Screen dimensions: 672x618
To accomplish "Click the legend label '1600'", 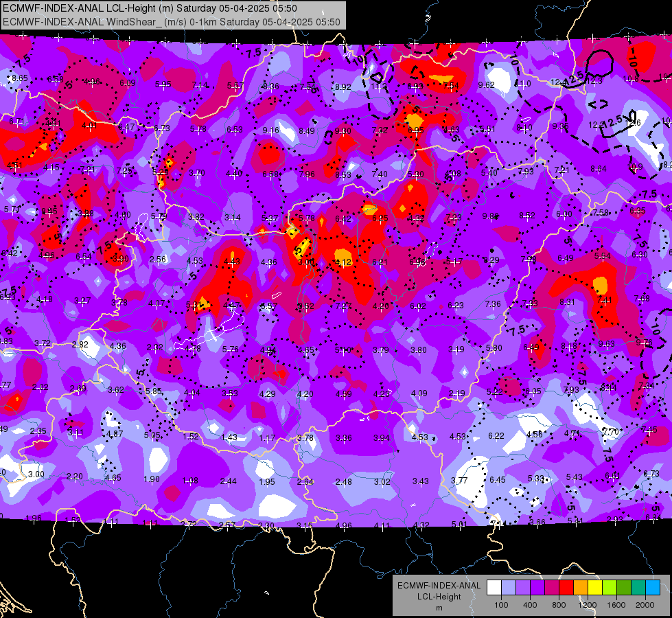I will click(616, 605).
